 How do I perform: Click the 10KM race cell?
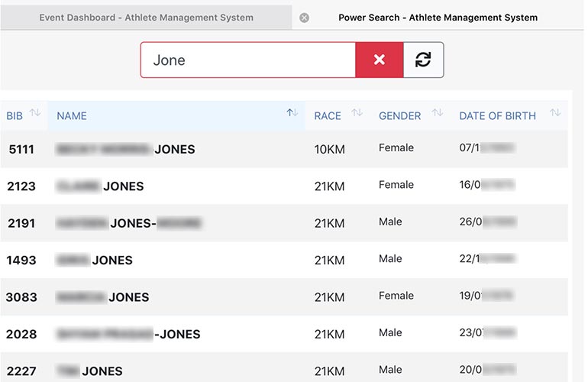329,150
